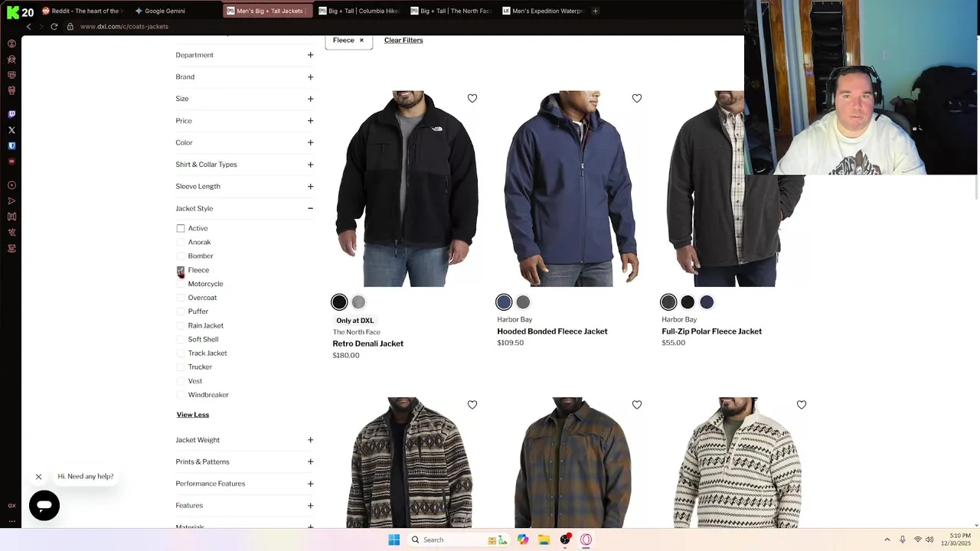
Task: Go back with the browser back arrow
Action: [x=28, y=27]
